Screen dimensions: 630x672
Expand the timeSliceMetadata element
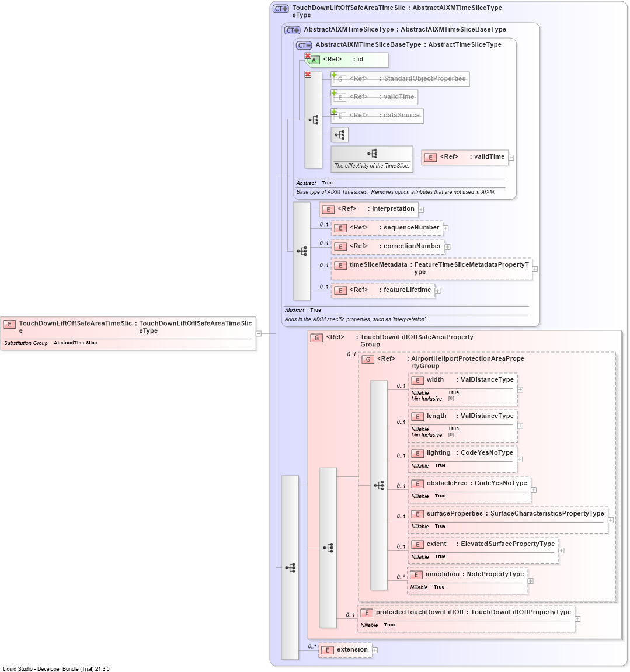click(535, 269)
